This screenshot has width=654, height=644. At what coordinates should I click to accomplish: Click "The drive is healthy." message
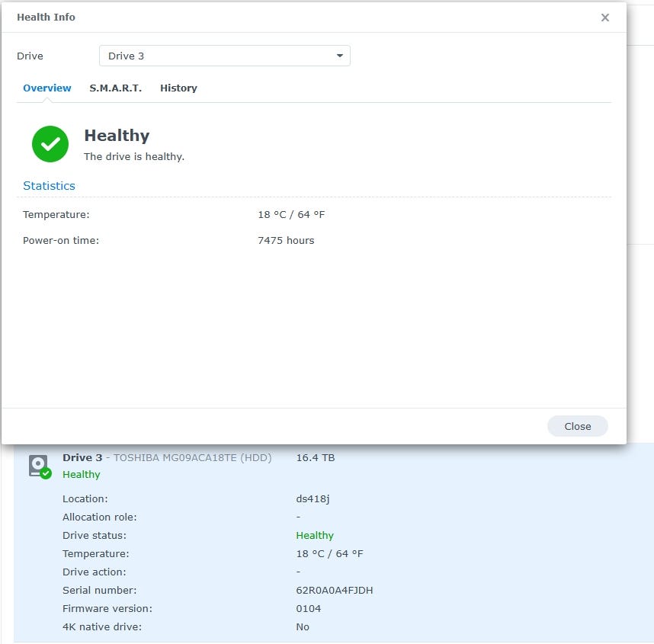[134, 156]
